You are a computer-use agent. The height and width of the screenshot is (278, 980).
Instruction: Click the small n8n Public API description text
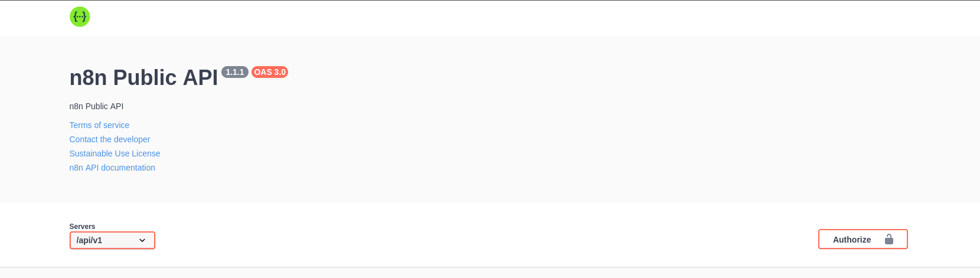96,106
